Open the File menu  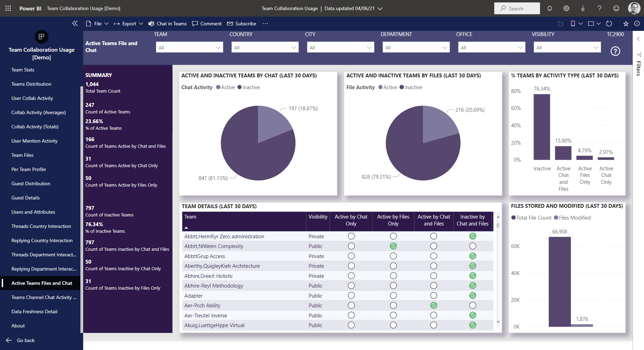[x=97, y=24]
